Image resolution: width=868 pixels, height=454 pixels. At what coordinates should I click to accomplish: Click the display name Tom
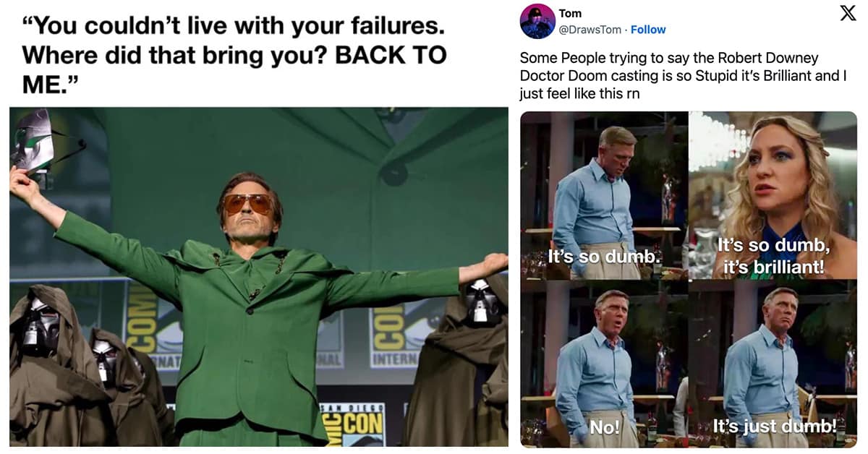570,14
